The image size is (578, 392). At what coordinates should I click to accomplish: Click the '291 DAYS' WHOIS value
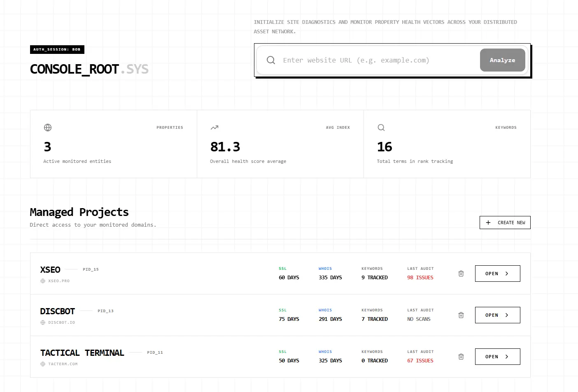pyautogui.click(x=330, y=319)
